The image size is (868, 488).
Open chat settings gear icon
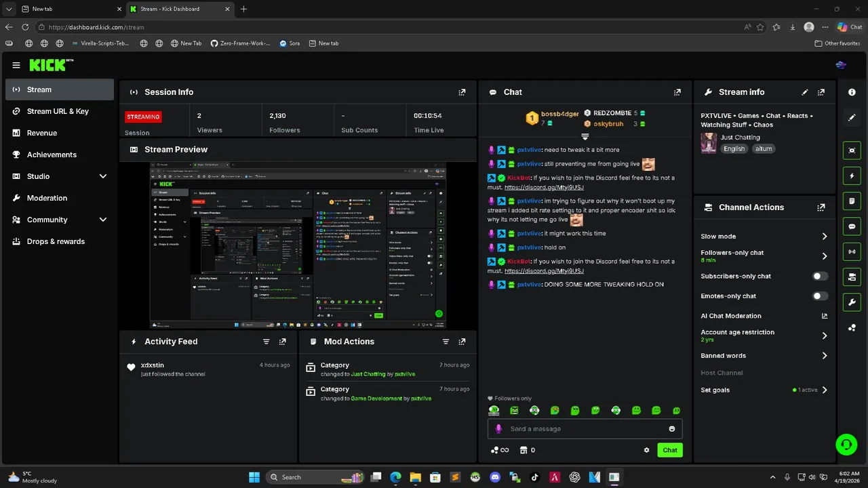646,450
